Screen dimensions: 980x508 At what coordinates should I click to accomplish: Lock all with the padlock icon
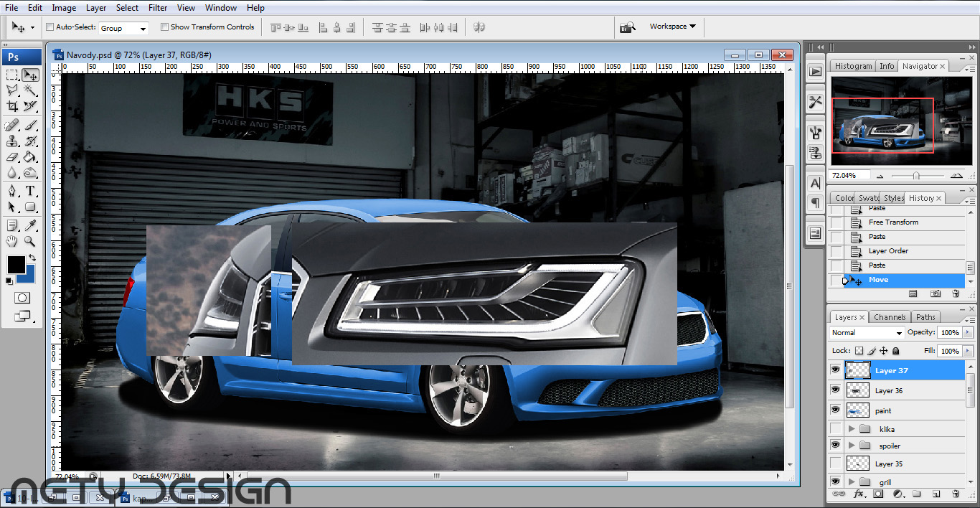(897, 351)
